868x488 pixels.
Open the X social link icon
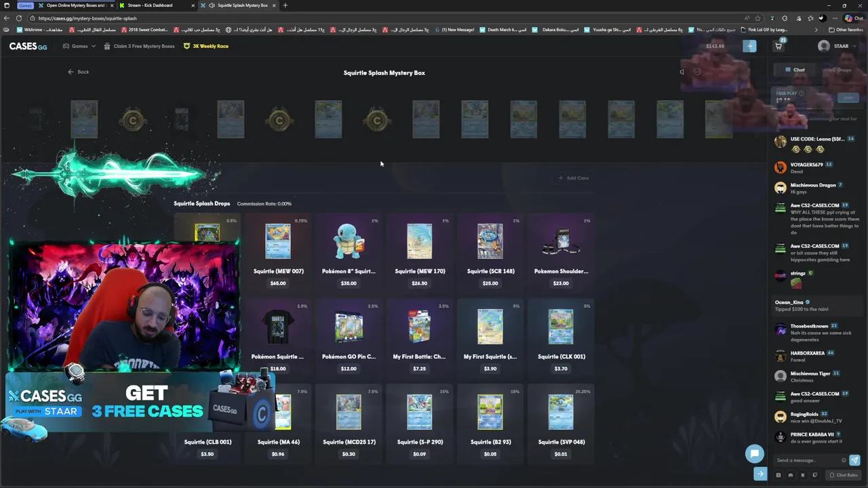[x=778, y=475]
